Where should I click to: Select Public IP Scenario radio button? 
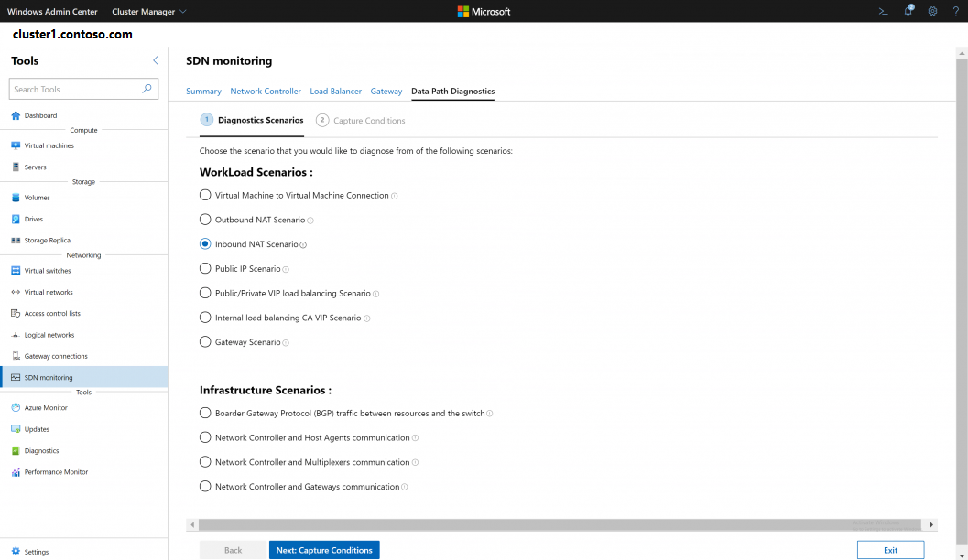(x=205, y=268)
